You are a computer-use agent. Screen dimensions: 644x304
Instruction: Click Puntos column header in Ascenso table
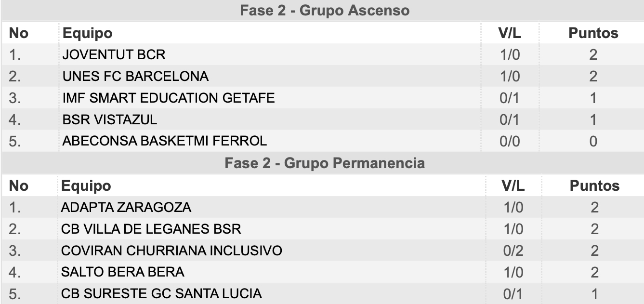pos(593,33)
